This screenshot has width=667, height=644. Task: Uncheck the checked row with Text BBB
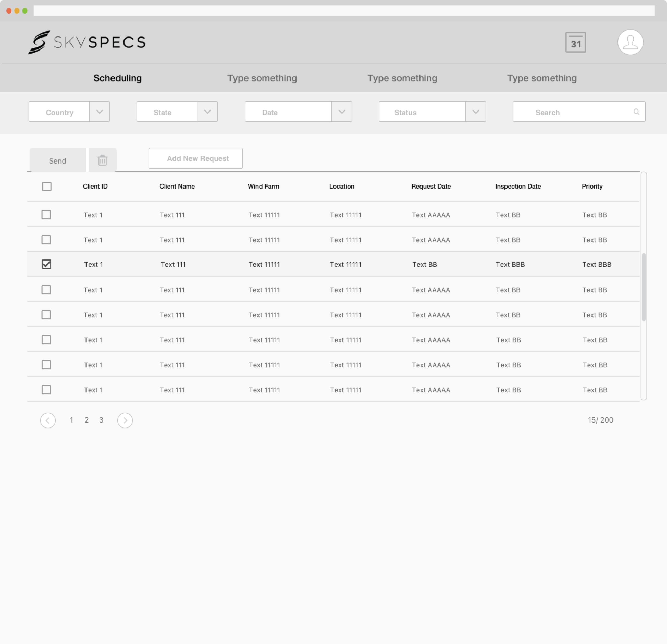tap(46, 264)
